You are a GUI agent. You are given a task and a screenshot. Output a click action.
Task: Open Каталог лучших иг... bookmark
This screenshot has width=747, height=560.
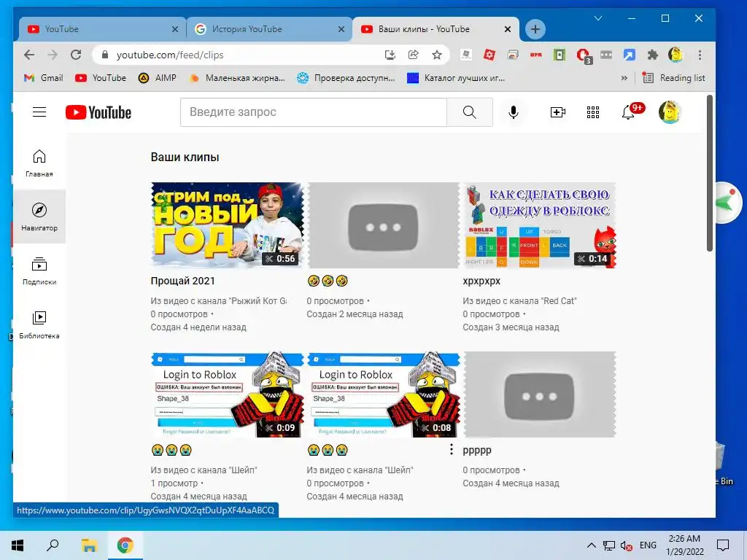click(456, 77)
